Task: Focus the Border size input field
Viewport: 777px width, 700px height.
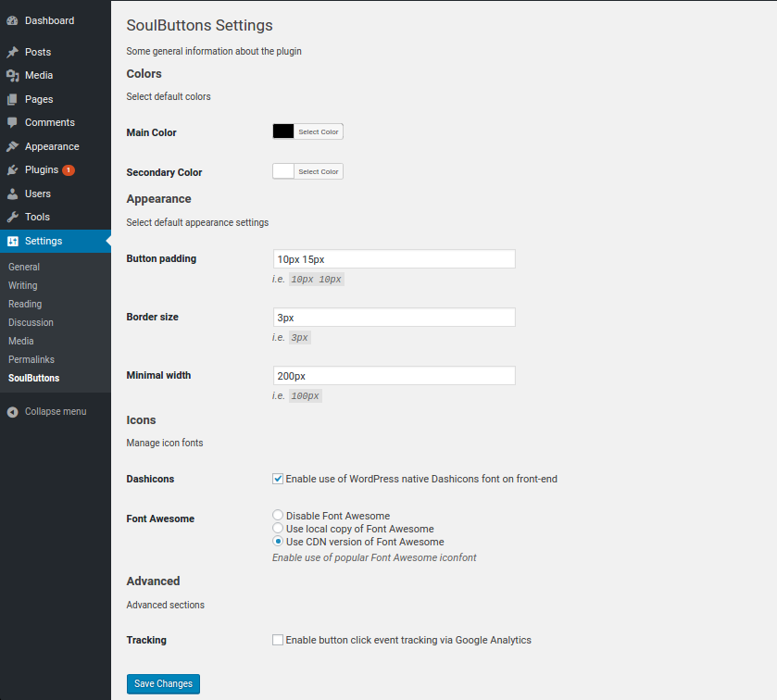Action: (x=394, y=318)
